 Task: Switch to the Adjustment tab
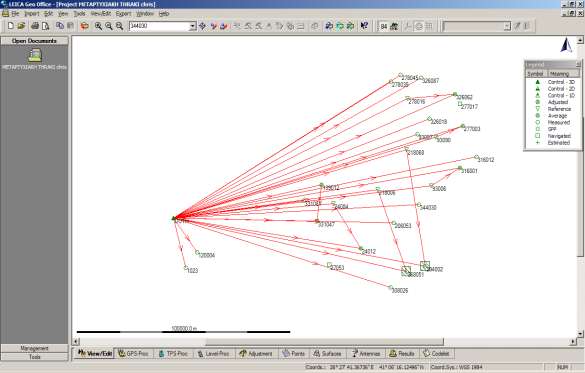click(x=256, y=353)
